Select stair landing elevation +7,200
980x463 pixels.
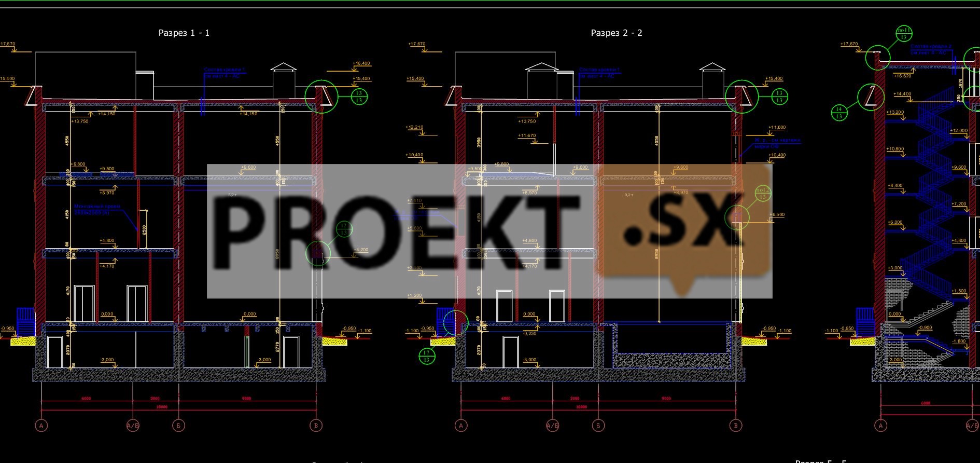(x=960, y=204)
